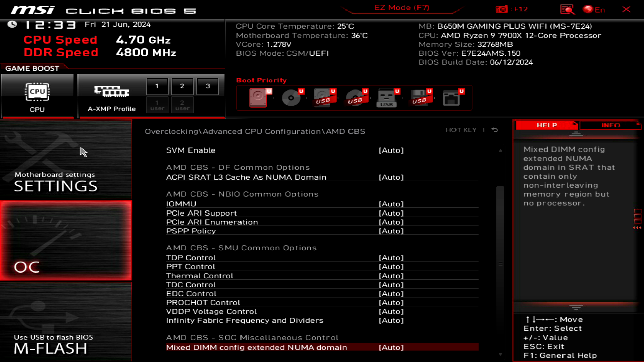Click the optical disc boot device icon
Viewport: 644px width, 362px height.
291,98
